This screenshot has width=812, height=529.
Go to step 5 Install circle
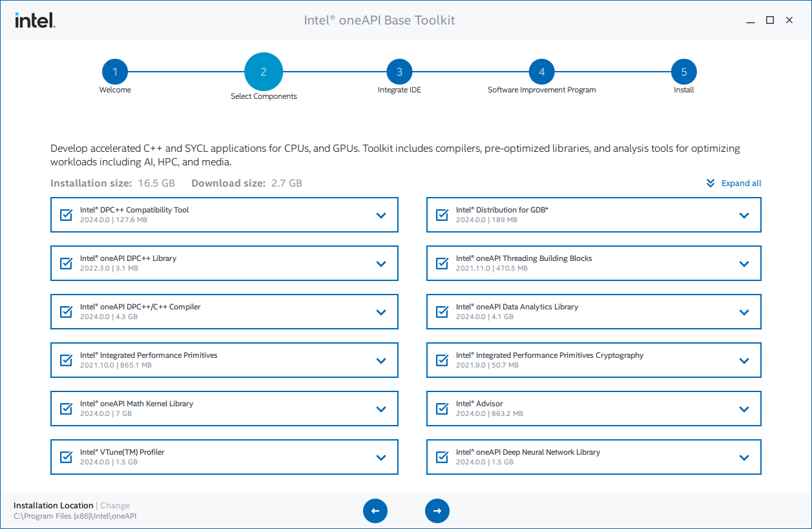(x=683, y=72)
